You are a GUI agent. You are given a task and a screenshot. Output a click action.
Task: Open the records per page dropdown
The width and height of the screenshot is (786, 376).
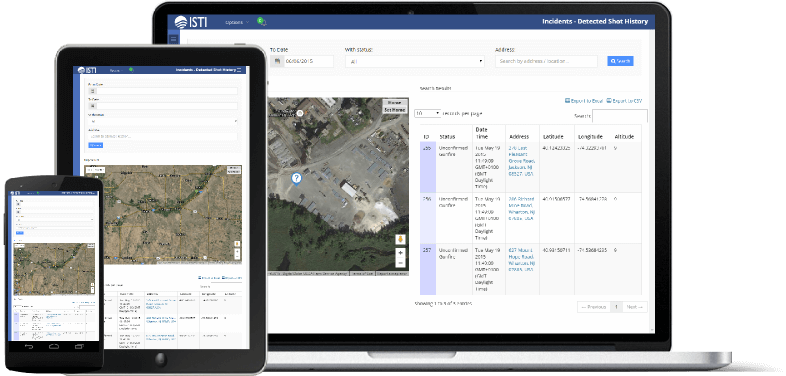click(x=428, y=113)
